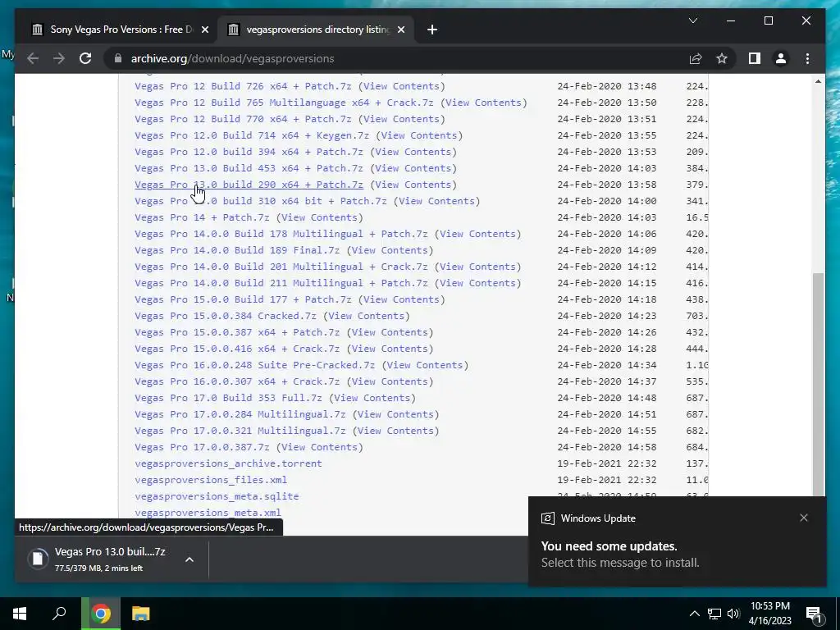Screen dimensions: 840x630
Task: Open vegasproversions_archive.torrent link
Action: pos(228,464)
